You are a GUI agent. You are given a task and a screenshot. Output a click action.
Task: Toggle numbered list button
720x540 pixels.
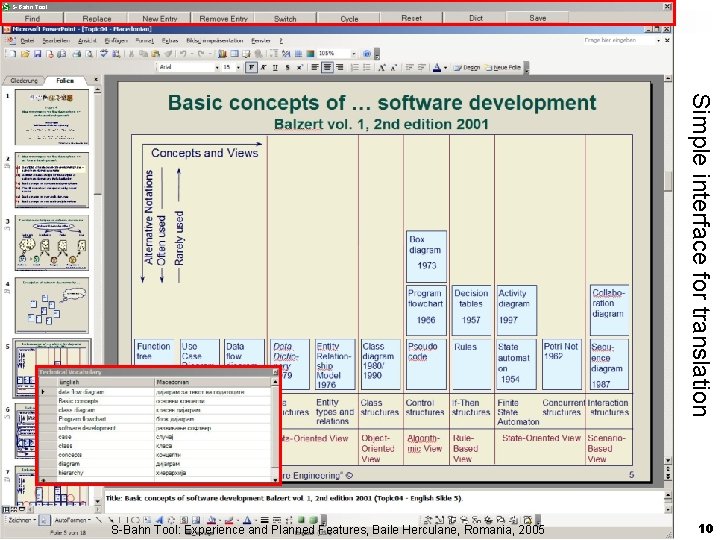pos(354,68)
